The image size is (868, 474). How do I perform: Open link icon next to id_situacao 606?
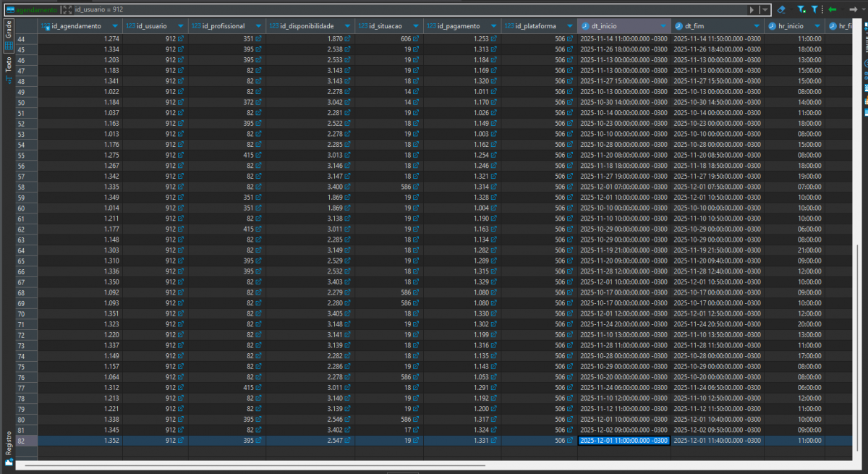pyautogui.click(x=417, y=38)
